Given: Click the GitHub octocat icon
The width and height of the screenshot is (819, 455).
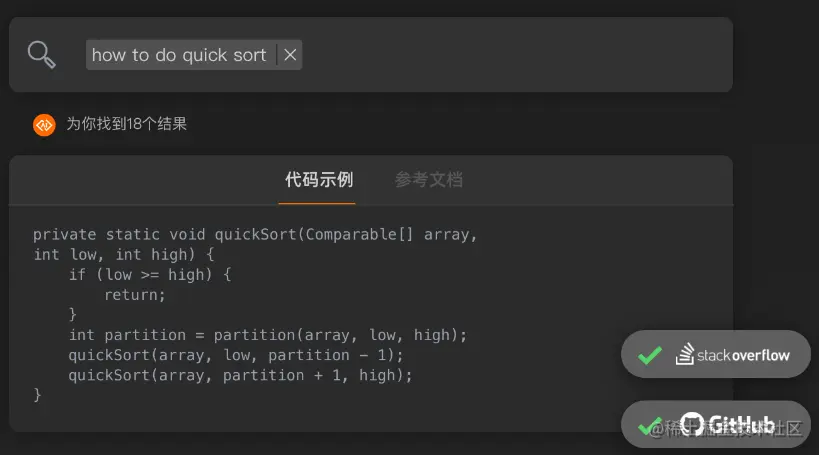Looking at the screenshot, I should (x=692, y=424).
